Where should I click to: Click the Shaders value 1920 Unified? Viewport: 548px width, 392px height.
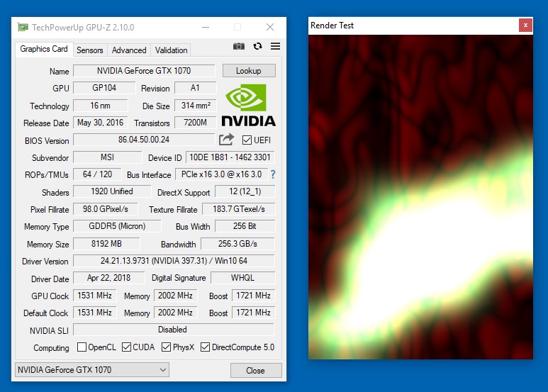[x=112, y=191]
